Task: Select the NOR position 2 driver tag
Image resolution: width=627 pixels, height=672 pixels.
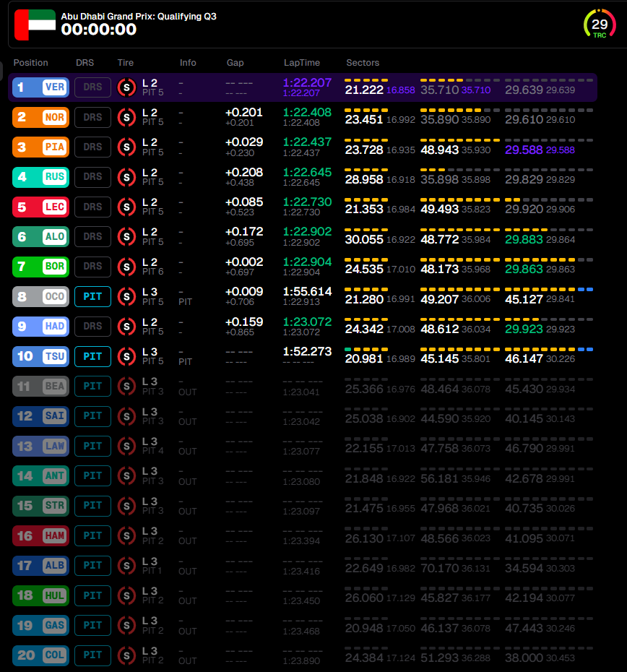Action: pos(40,118)
